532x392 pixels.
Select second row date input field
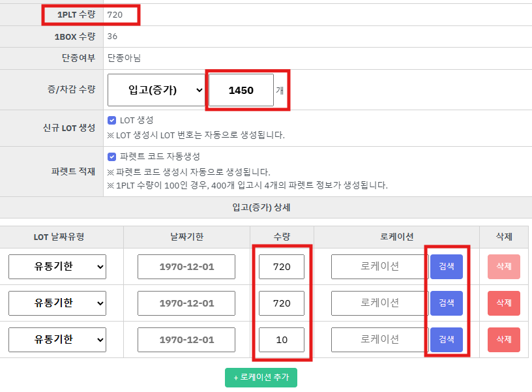point(186,303)
